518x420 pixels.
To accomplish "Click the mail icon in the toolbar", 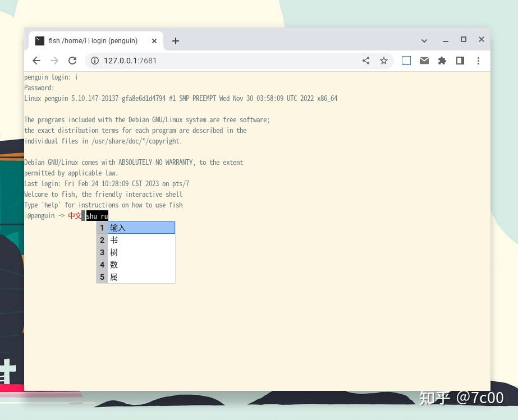I will tap(424, 61).
